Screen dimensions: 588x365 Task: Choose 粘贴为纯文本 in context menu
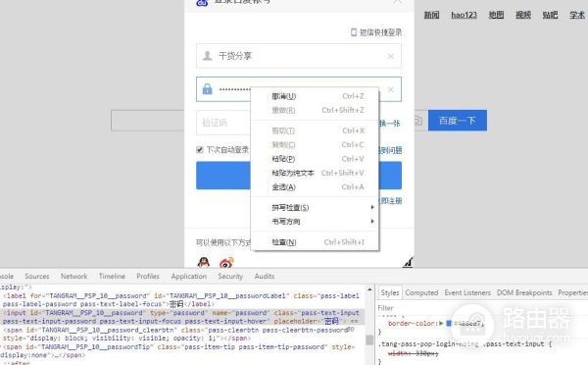(x=316, y=173)
